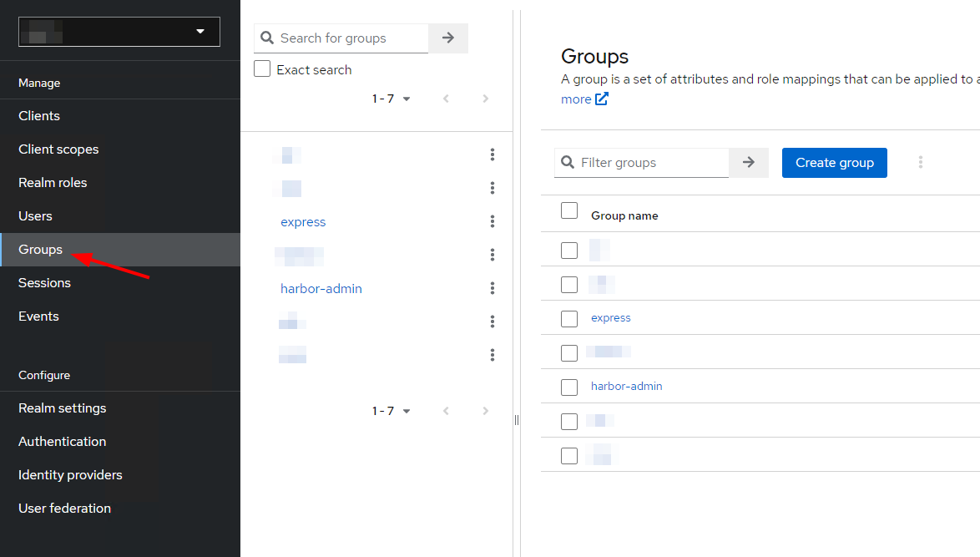The image size is (980, 557).
Task: Open the harbor-admin group link in table
Action: 626,387
